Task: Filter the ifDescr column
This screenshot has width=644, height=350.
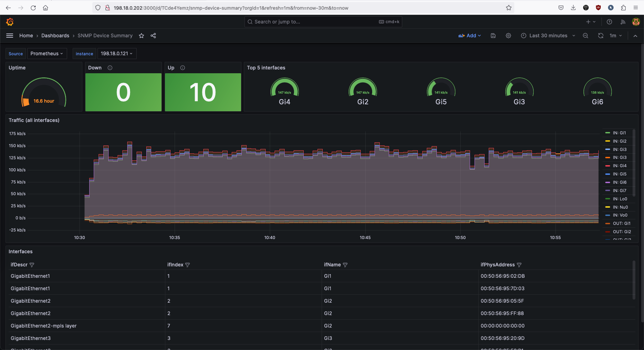Action: coord(32,265)
